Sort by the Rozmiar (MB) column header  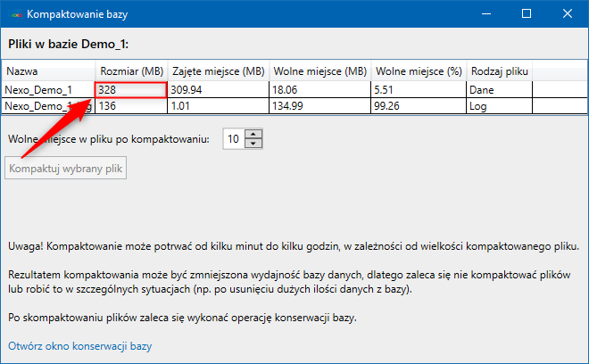130,70
